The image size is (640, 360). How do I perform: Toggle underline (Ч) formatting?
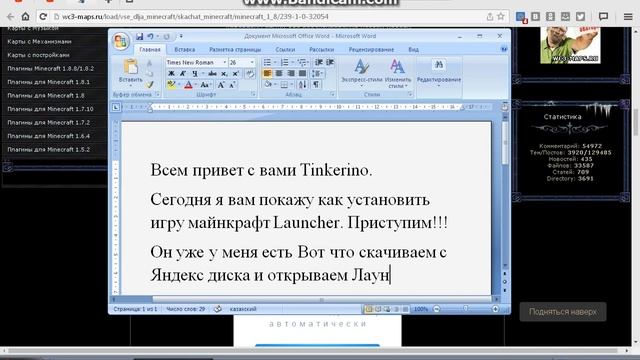coord(195,73)
